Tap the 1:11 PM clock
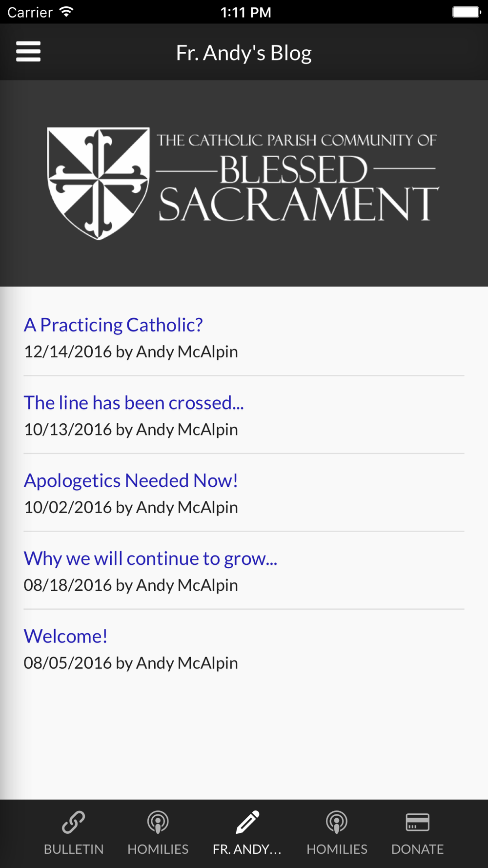488x868 pixels. coord(245,12)
